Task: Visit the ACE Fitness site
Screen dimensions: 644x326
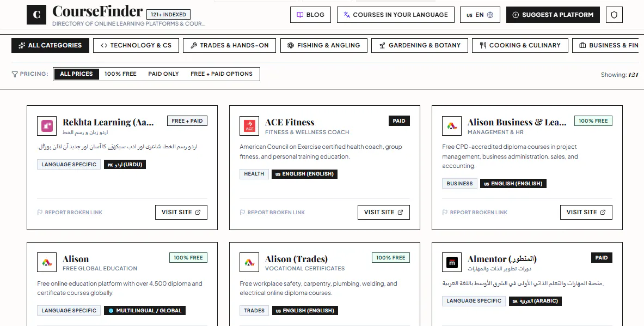Action: (x=384, y=212)
